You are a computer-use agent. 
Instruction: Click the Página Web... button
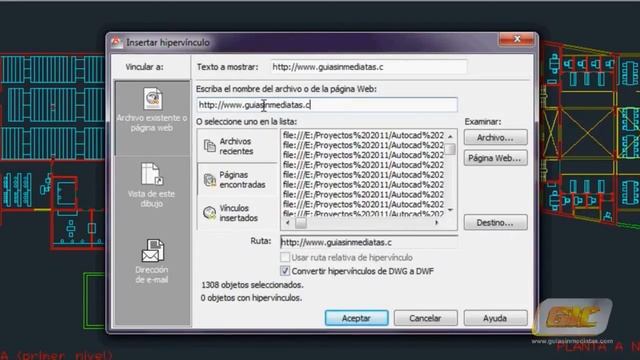[496, 158]
